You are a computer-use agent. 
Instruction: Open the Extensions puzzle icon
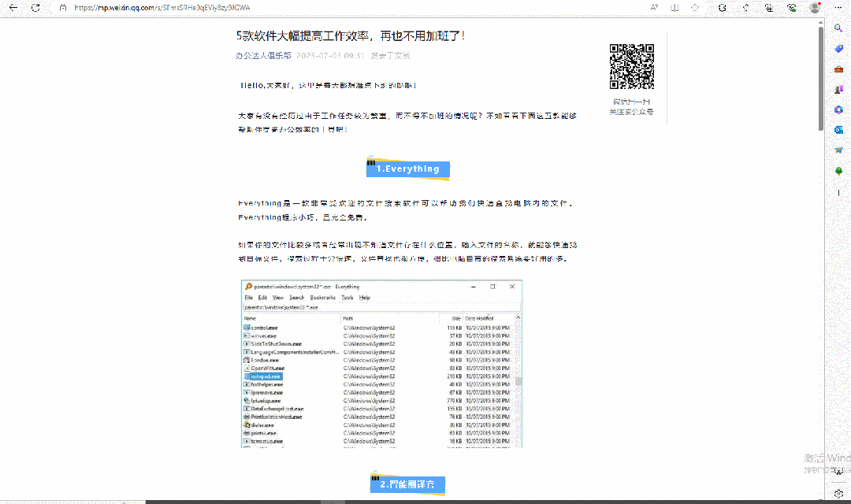(723, 8)
